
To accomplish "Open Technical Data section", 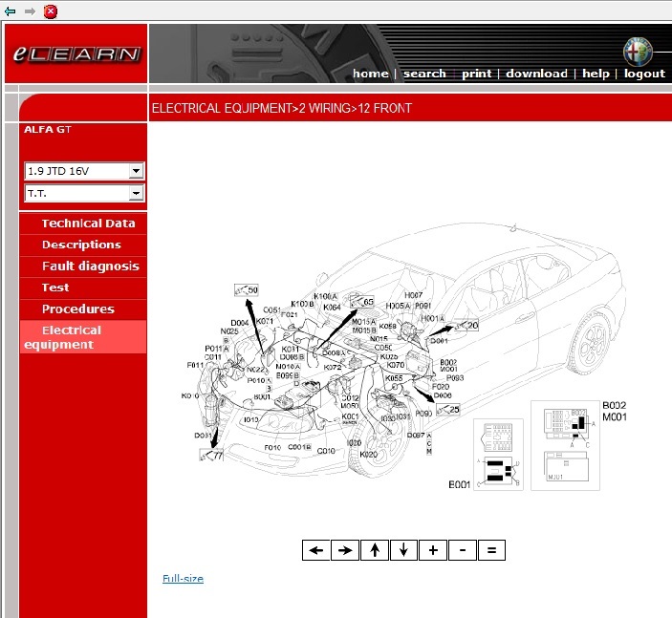I will click(88, 224).
